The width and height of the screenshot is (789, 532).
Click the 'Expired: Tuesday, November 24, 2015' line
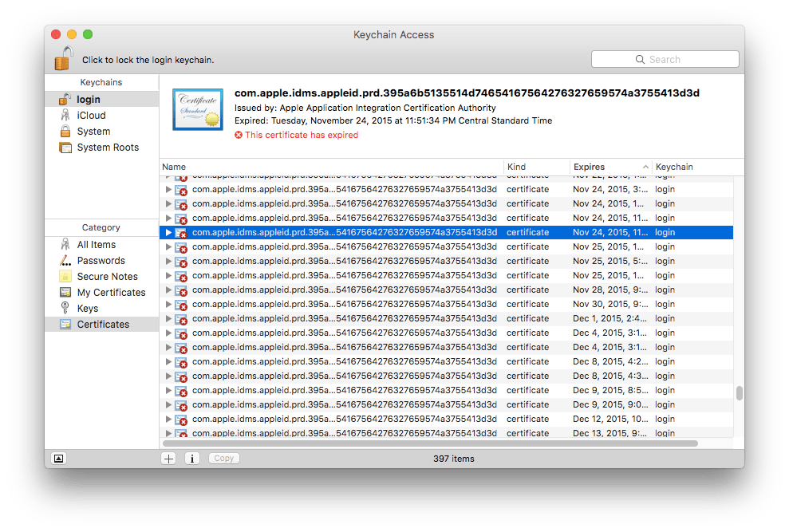(x=393, y=120)
